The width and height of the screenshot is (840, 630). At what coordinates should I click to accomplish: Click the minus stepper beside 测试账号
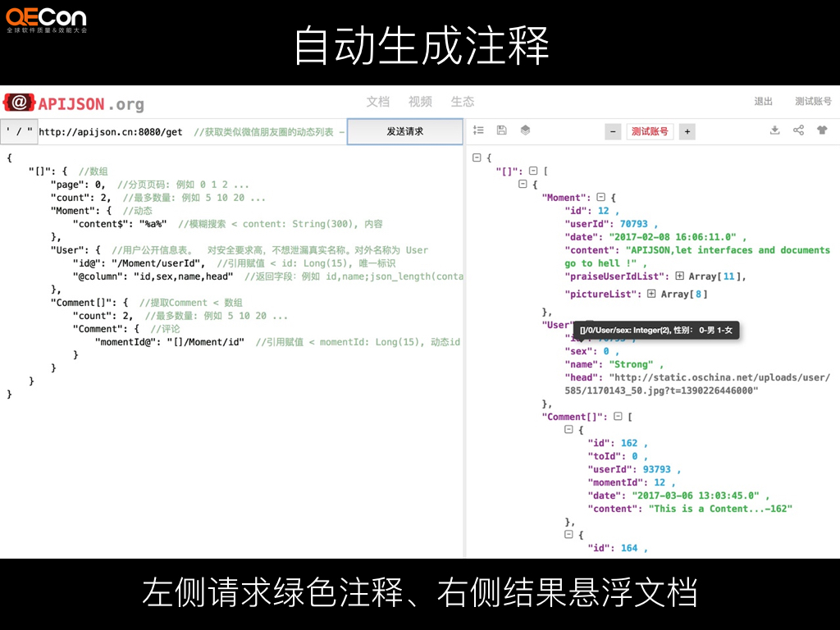[614, 130]
